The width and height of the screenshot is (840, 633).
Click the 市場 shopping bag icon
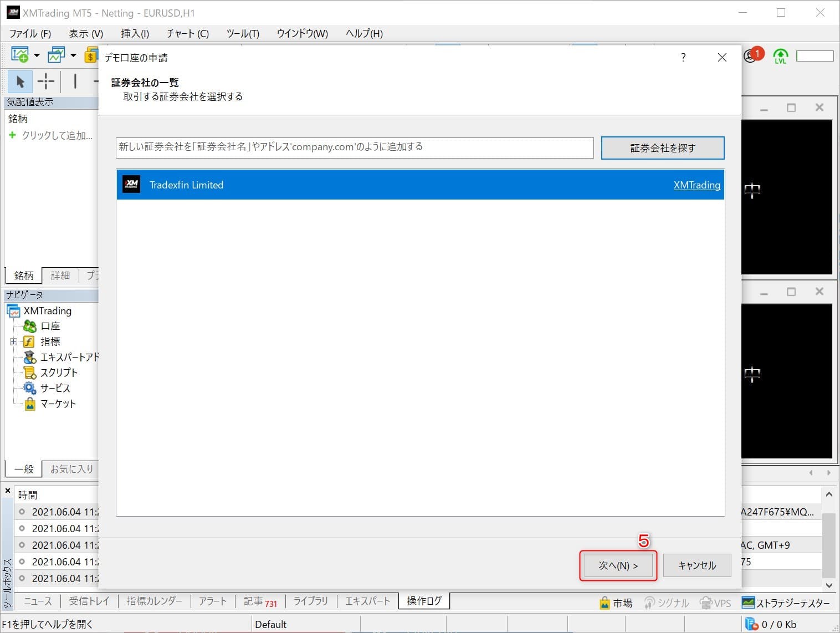pos(605,603)
